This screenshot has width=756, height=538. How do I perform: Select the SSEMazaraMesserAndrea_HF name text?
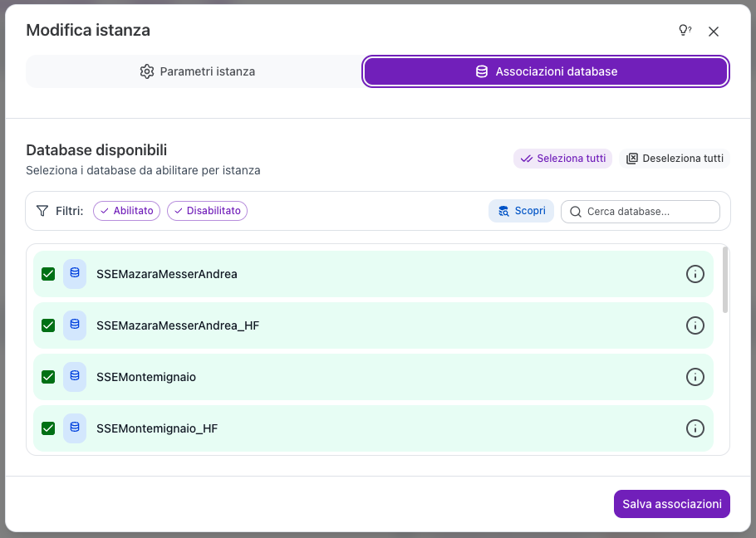point(178,325)
